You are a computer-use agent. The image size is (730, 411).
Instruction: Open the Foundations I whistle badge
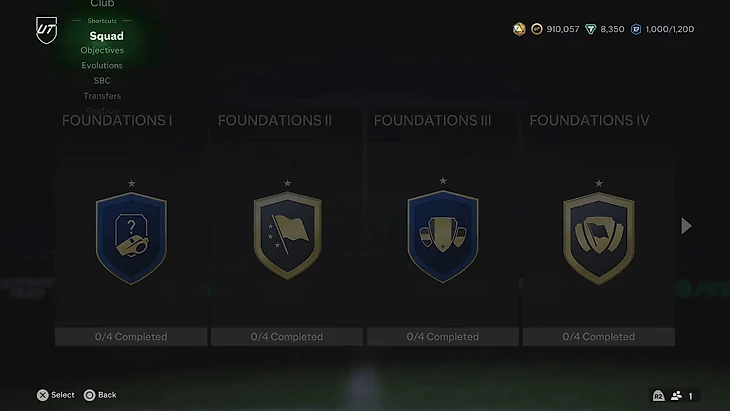click(131, 238)
